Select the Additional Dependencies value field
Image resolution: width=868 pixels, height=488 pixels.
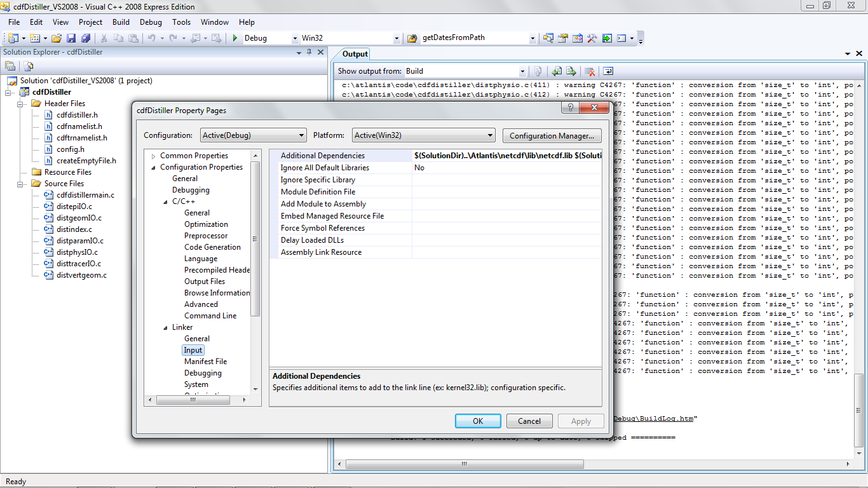506,156
